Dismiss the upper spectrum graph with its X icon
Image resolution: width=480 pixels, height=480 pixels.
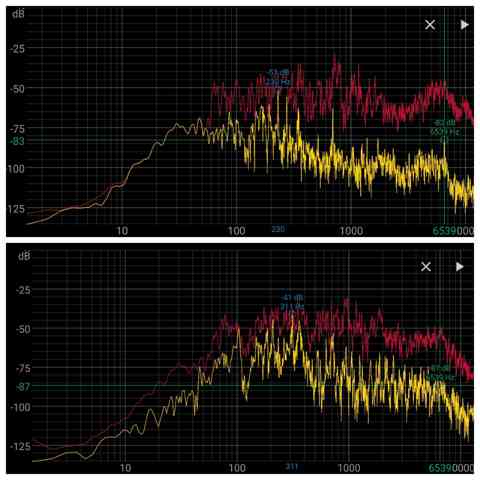[x=430, y=25]
